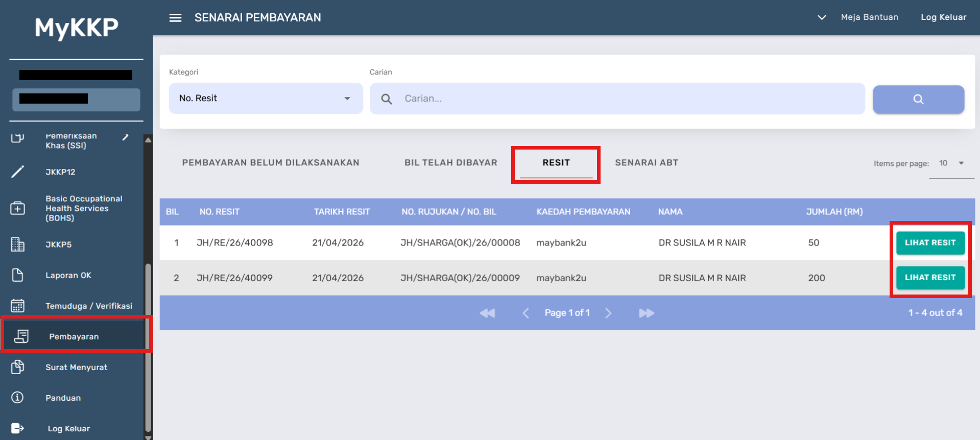Open the Kategori No. Resit dropdown
This screenshot has width=980, height=440.
coord(265,99)
